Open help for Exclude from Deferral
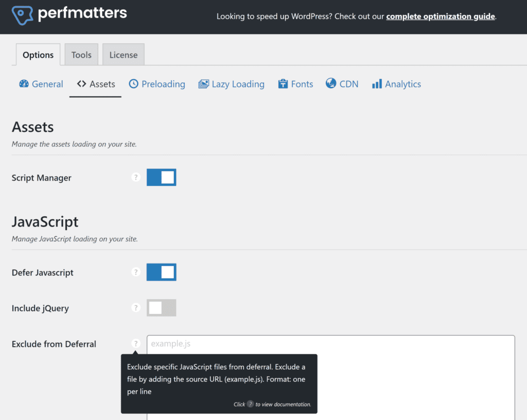527x420 pixels. pyautogui.click(x=136, y=343)
